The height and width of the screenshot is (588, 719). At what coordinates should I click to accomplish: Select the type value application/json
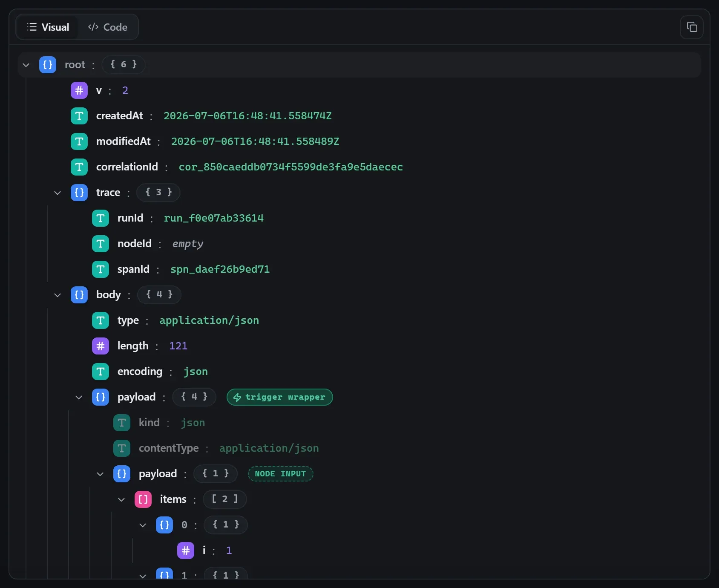point(209,320)
